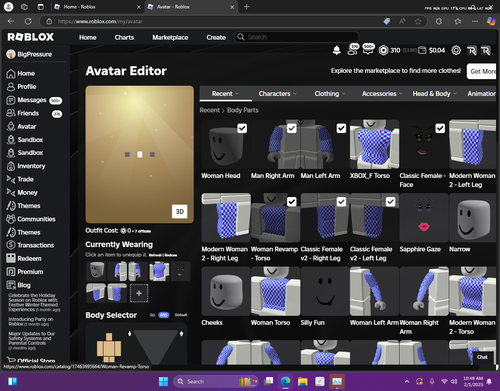
Task: Select the Sapphire Gaze face thumbnail
Action: pos(424,218)
